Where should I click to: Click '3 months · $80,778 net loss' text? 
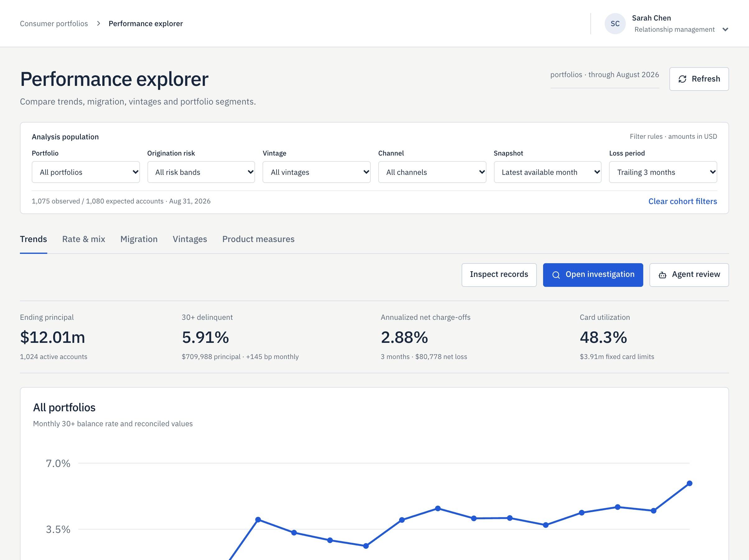click(x=424, y=357)
